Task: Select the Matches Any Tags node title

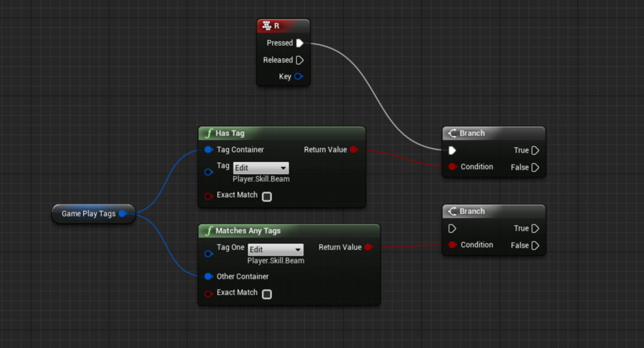Action: pyautogui.click(x=248, y=231)
